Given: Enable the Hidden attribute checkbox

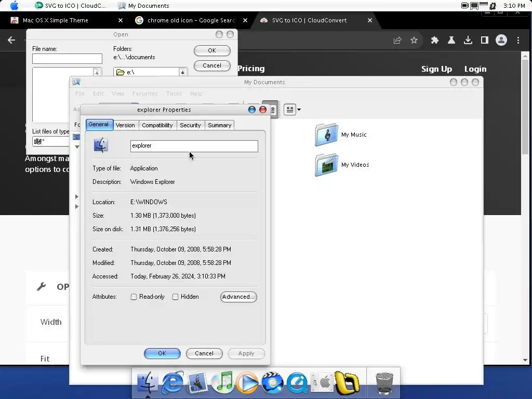Looking at the screenshot, I should point(175,297).
